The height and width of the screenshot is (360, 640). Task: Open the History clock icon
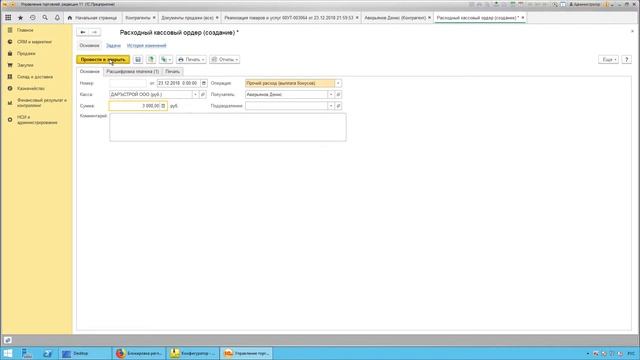click(x=33, y=18)
